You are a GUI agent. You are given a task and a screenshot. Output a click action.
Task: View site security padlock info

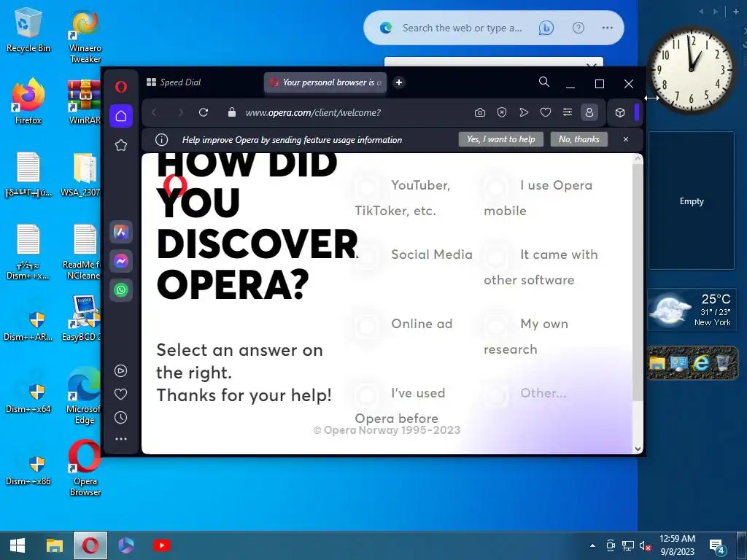click(x=231, y=112)
